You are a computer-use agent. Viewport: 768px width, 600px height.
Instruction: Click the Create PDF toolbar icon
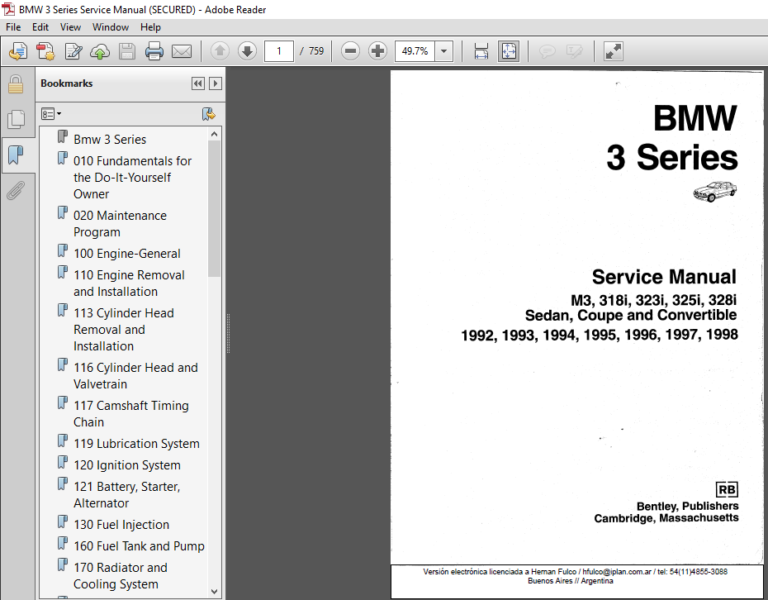[x=46, y=51]
